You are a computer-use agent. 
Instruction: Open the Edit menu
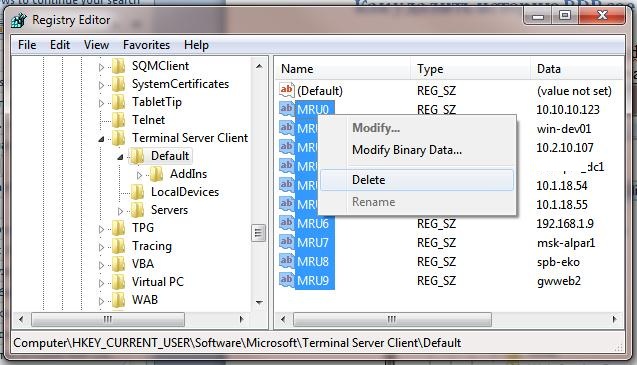click(60, 45)
